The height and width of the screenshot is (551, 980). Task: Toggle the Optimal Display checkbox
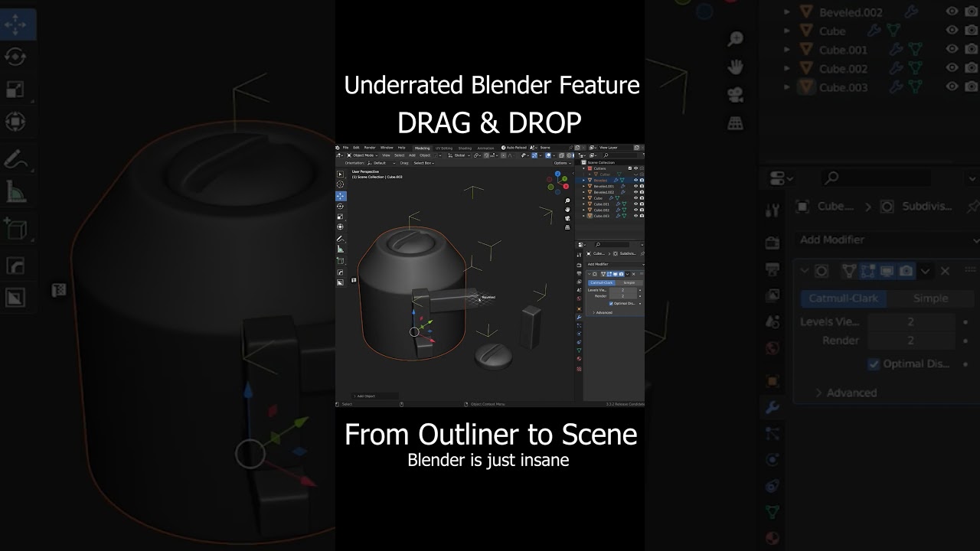click(x=611, y=303)
